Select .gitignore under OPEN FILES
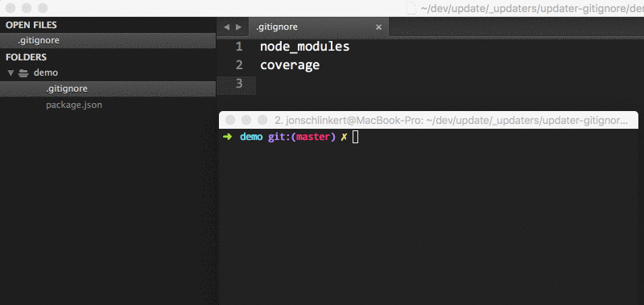The height and width of the screenshot is (305, 644). coord(108,40)
